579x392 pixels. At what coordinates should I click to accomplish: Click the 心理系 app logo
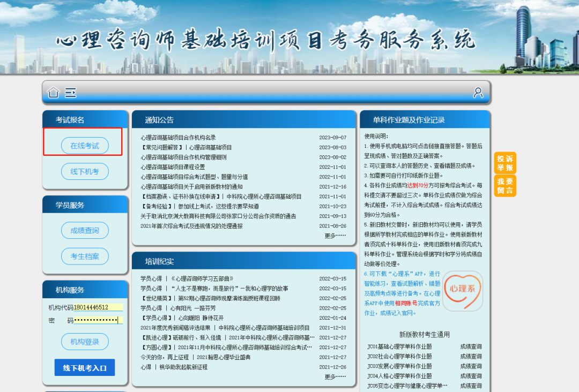click(x=462, y=291)
